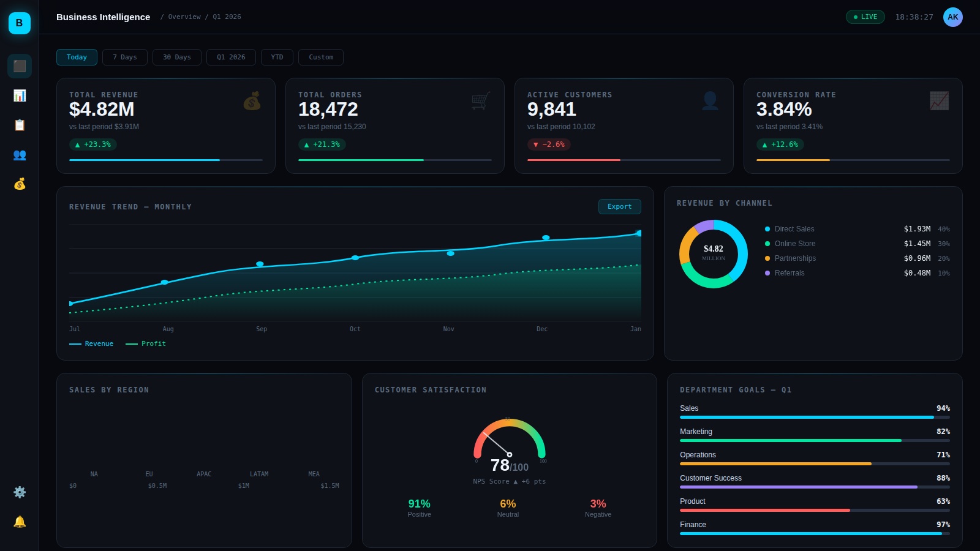Toggle the Profit legend item

(146, 344)
